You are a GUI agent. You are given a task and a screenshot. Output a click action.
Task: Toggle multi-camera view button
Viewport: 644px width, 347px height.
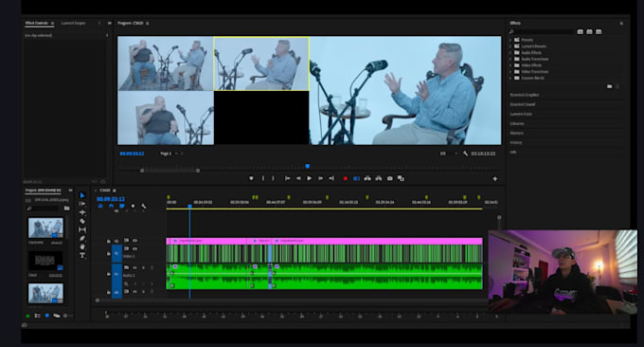click(x=356, y=178)
